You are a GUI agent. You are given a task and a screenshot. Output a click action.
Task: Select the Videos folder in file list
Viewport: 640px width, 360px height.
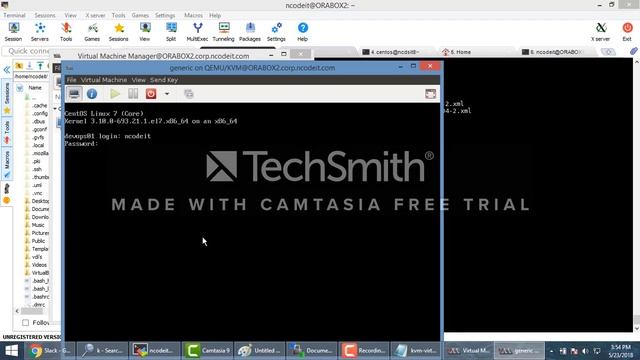(36, 265)
